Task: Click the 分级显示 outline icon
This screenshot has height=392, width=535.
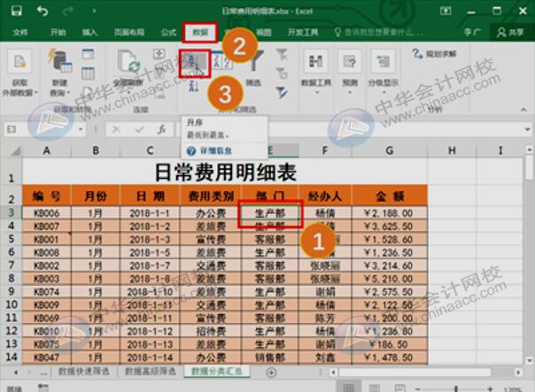Action: click(x=384, y=61)
